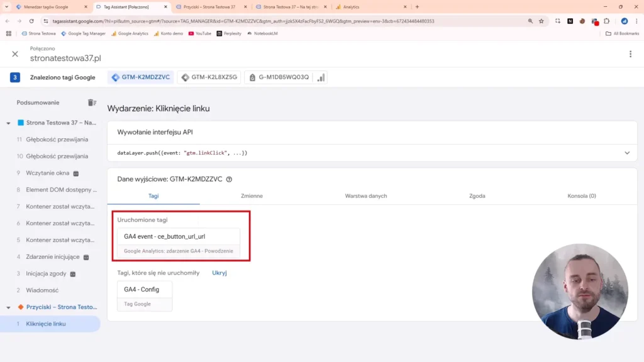
Task: Open the Google Analytics bookmark
Action: (130, 34)
